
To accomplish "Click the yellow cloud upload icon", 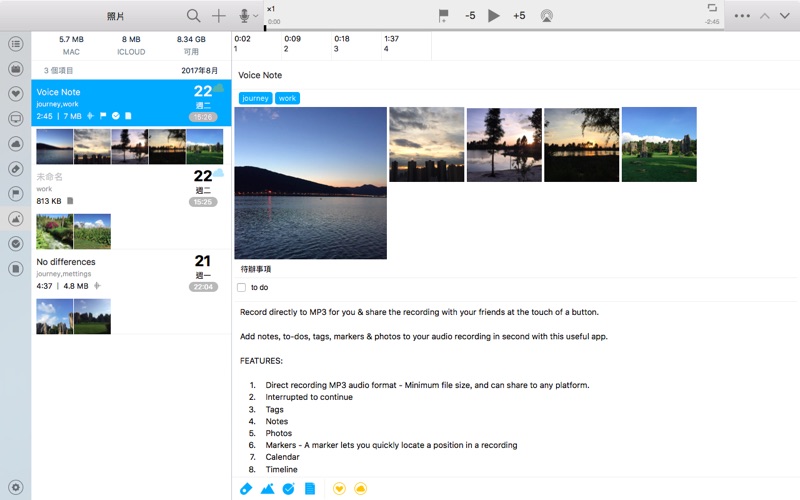I will (x=360, y=489).
